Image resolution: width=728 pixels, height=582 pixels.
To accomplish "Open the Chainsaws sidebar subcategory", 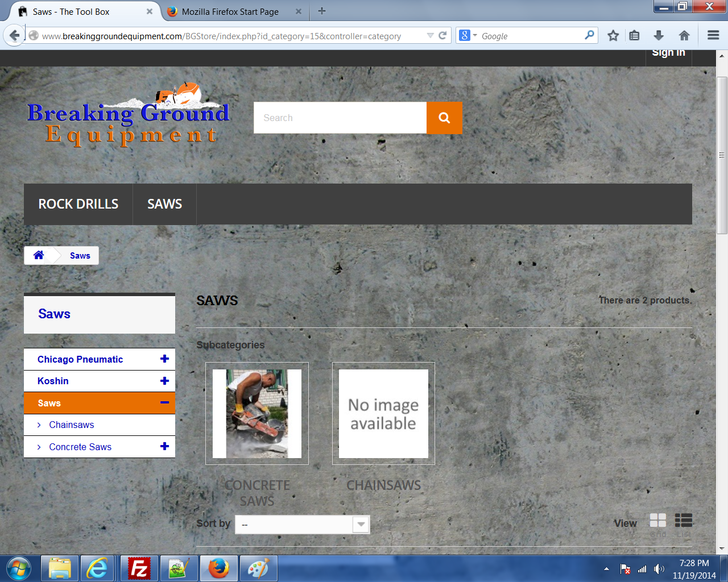I will [72, 425].
